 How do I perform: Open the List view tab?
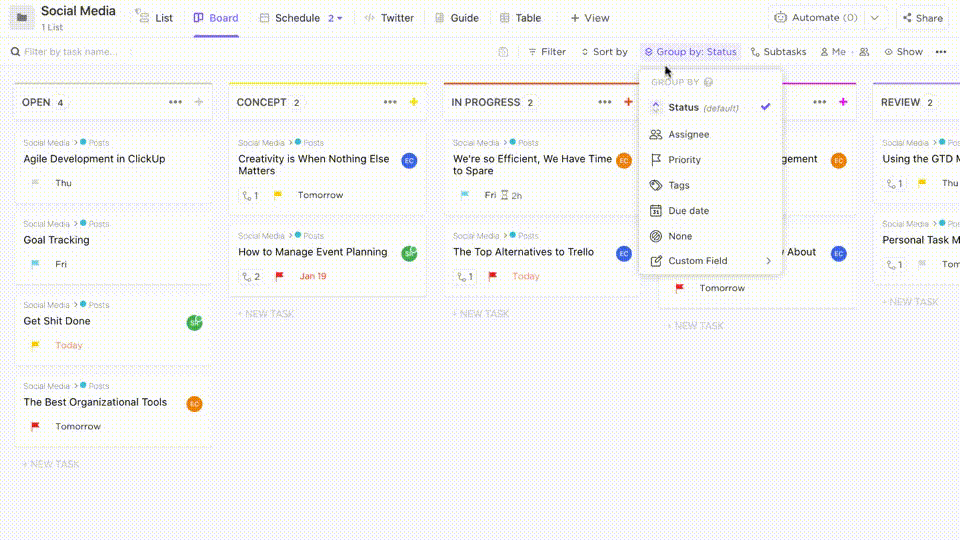point(155,18)
